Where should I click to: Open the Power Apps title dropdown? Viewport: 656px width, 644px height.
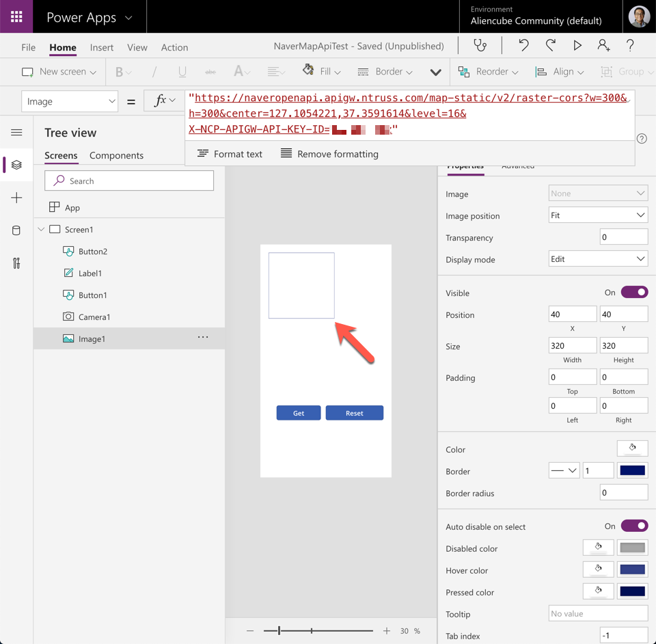click(x=129, y=18)
